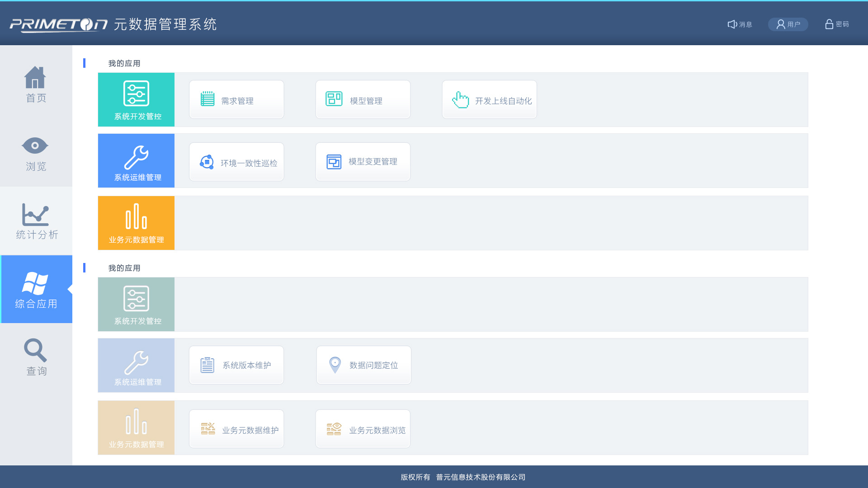Open 统计分析 statistics sidebar tab
Screen dimensions: 868x488
point(36,221)
